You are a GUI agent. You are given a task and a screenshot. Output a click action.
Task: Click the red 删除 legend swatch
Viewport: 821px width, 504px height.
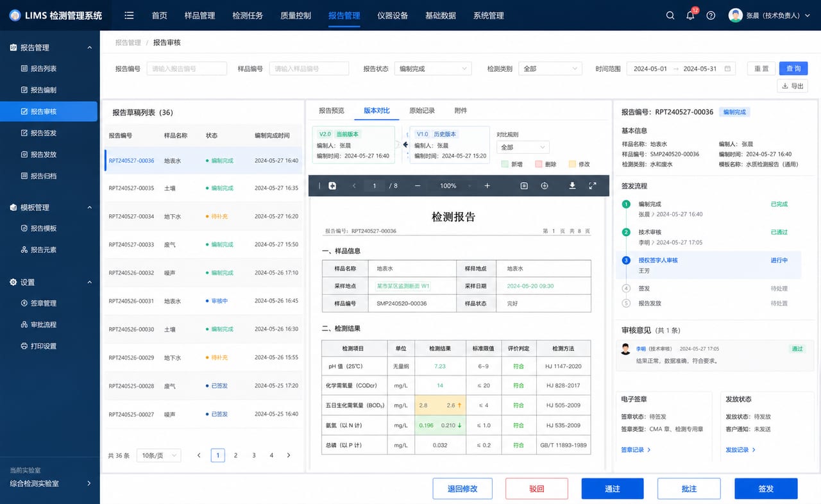[539, 164]
